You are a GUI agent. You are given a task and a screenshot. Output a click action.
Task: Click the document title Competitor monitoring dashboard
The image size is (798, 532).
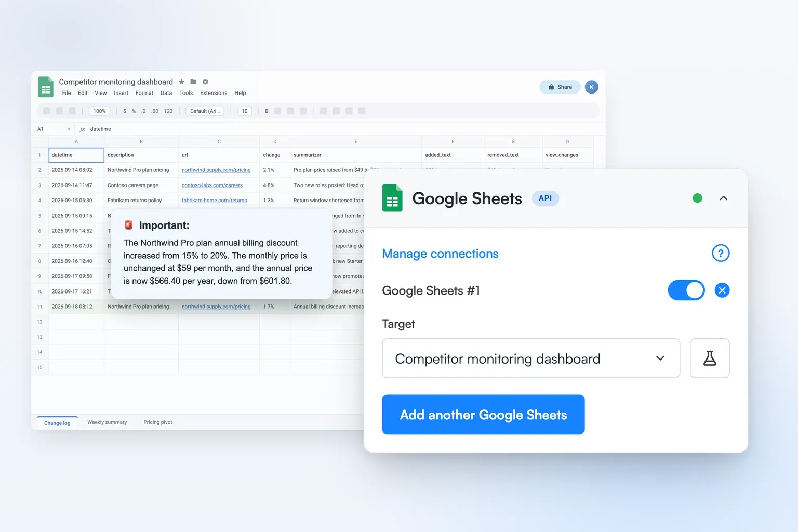pos(116,82)
